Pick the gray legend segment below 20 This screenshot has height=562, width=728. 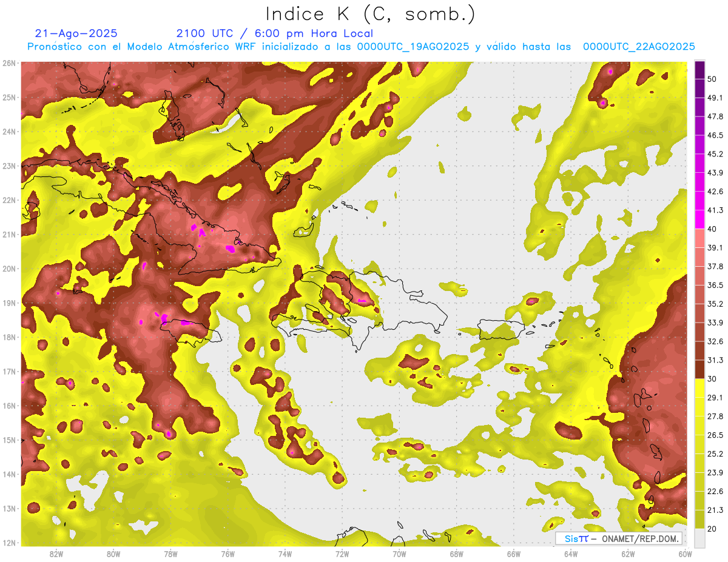click(699, 537)
